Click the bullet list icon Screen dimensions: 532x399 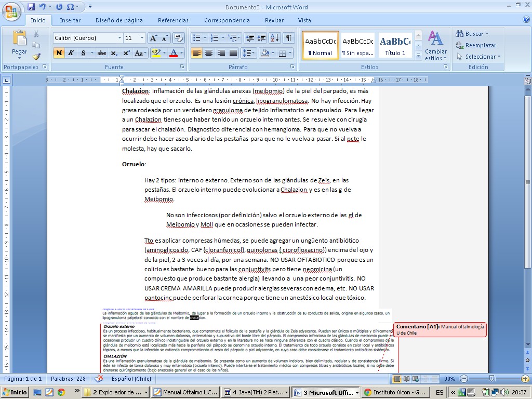pyautogui.click(x=196, y=38)
